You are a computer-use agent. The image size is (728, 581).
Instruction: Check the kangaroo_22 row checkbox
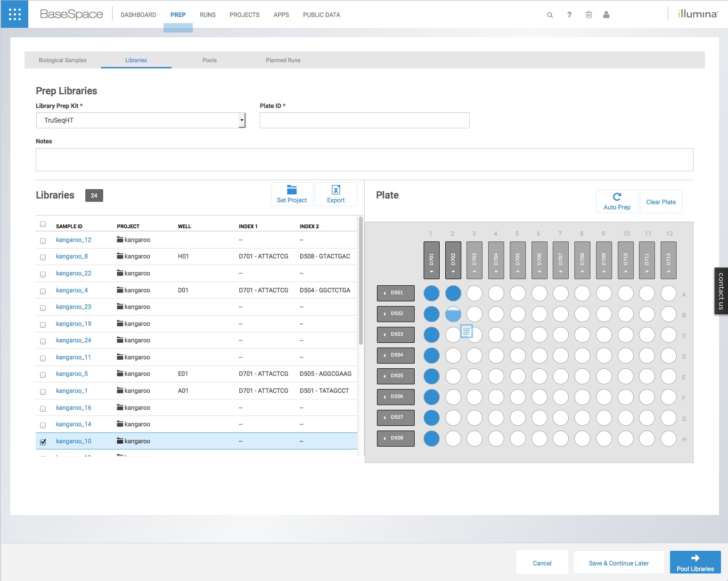pos(43,274)
